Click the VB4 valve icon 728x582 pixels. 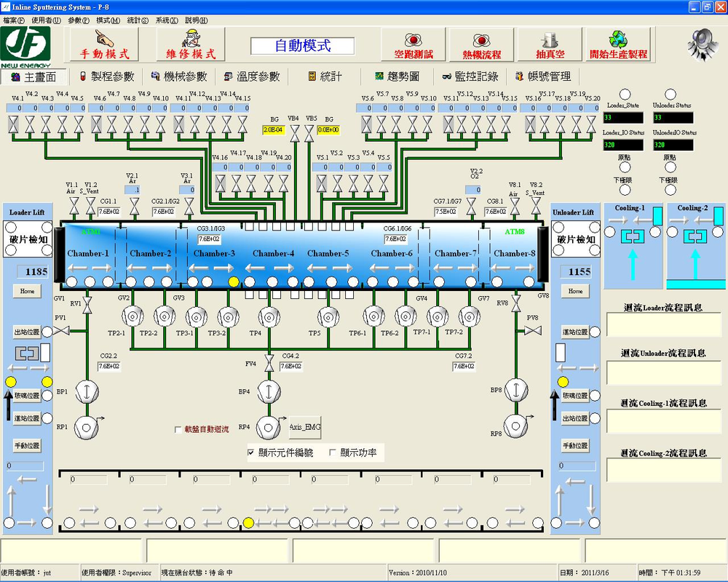[x=295, y=132]
